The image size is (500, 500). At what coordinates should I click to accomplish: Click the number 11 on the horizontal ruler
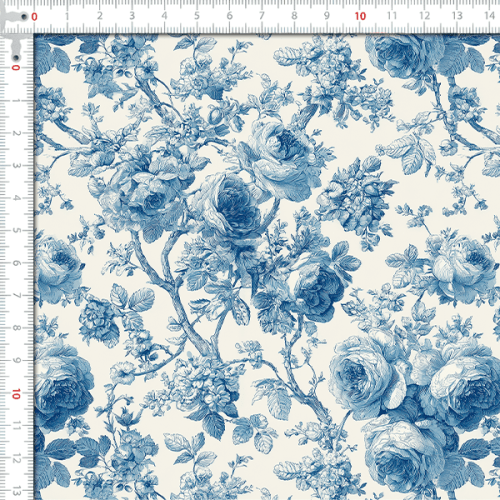tap(392, 16)
